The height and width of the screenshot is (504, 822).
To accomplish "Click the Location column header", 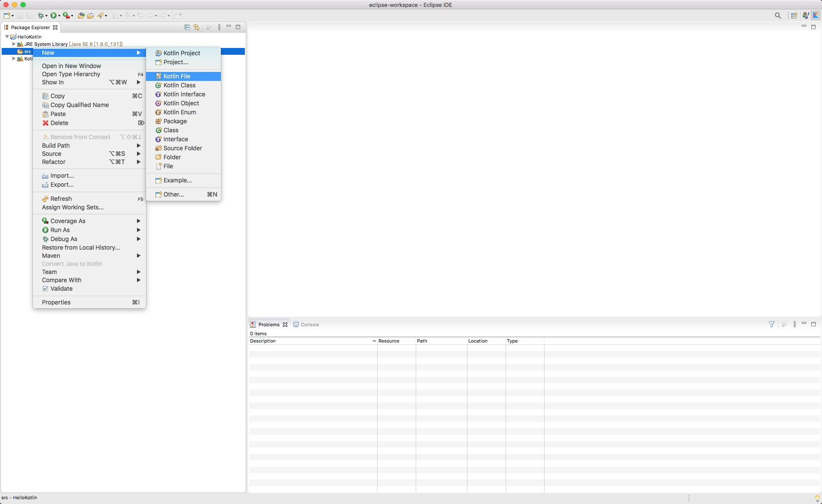I will coord(486,341).
